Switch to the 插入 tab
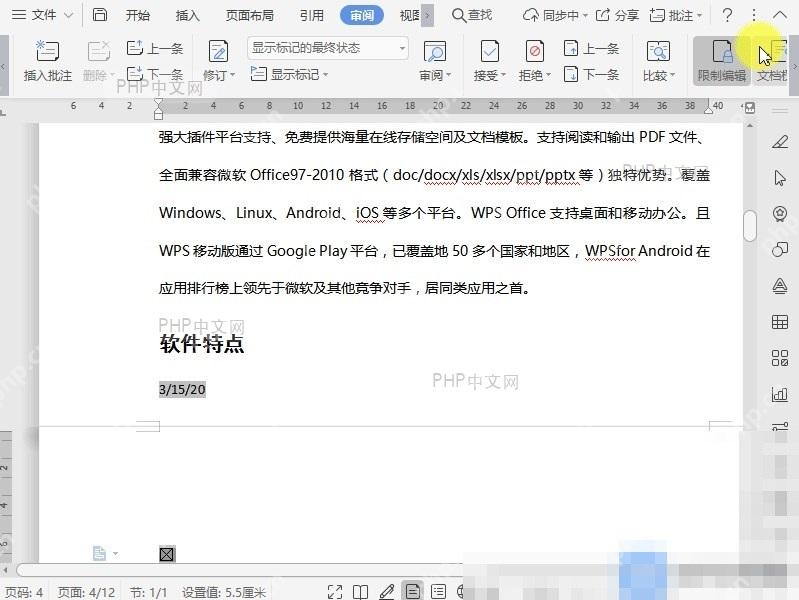 188,16
